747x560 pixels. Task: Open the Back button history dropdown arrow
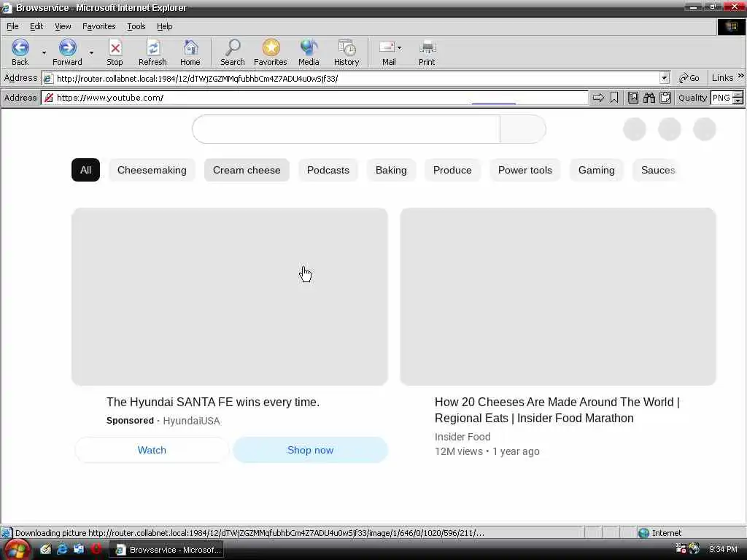click(44, 52)
